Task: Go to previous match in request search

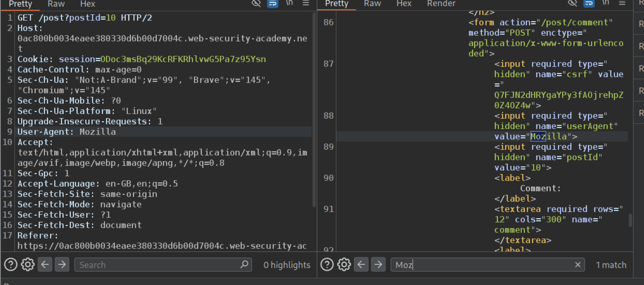Action: tap(45, 265)
